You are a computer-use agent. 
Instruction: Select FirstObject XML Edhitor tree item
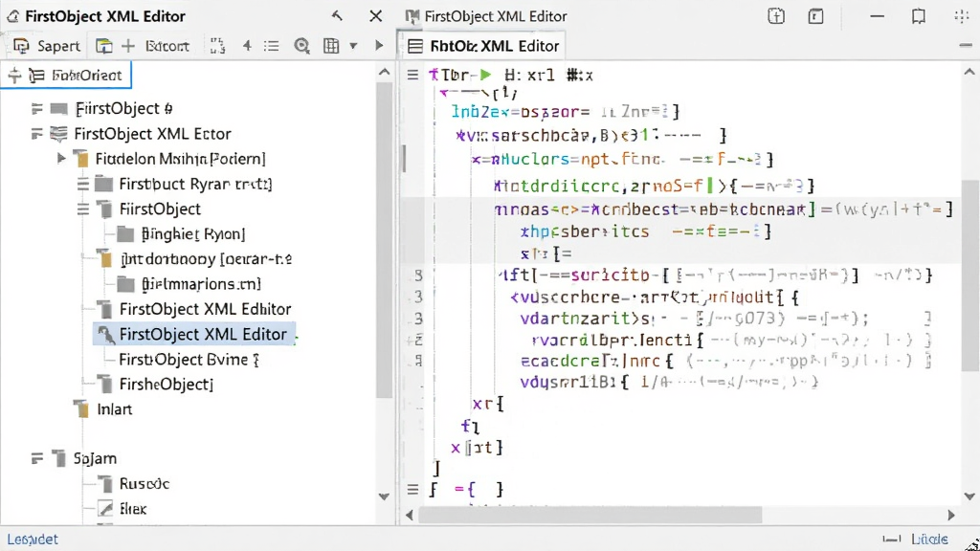(x=205, y=309)
